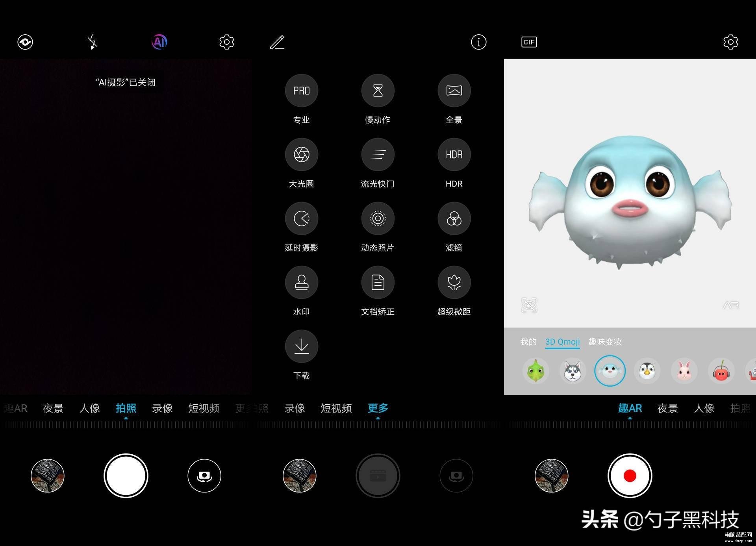756x546 pixels.
Task: Select the time-lapse photography mode
Action: point(302,218)
